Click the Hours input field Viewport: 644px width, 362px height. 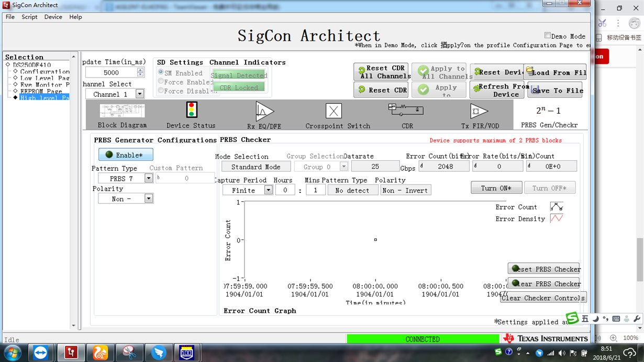pyautogui.click(x=285, y=190)
